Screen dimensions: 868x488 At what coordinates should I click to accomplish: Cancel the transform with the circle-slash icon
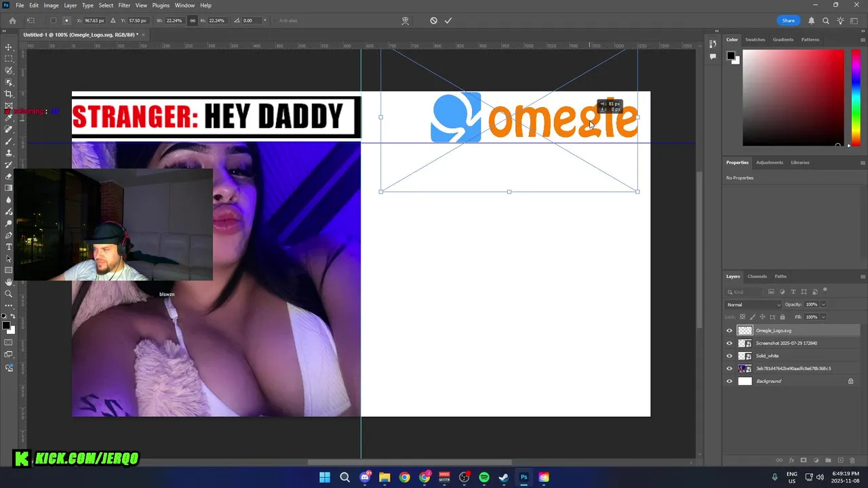click(433, 20)
